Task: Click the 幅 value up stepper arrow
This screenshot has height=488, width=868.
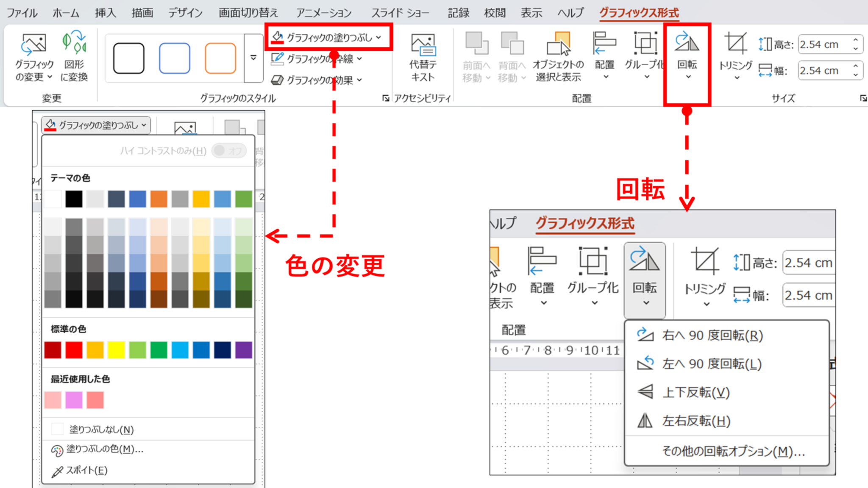Action: [x=856, y=67]
